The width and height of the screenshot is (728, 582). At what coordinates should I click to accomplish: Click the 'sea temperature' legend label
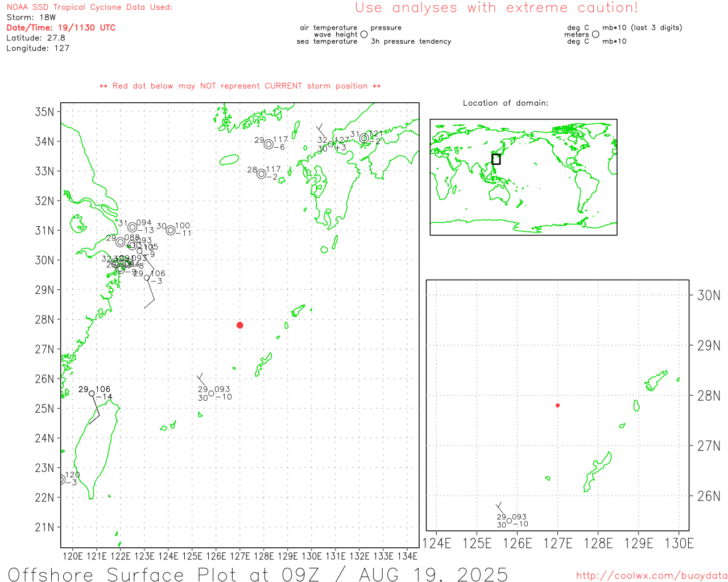(x=327, y=41)
